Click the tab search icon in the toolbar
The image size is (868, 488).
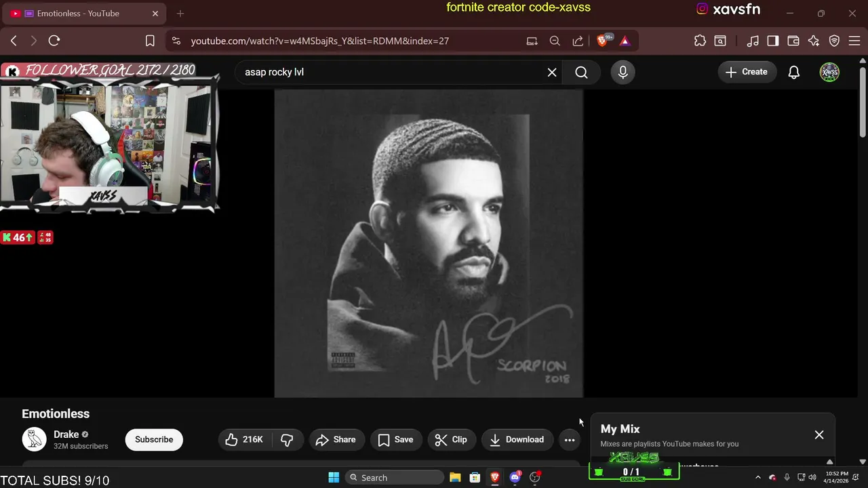tap(720, 41)
